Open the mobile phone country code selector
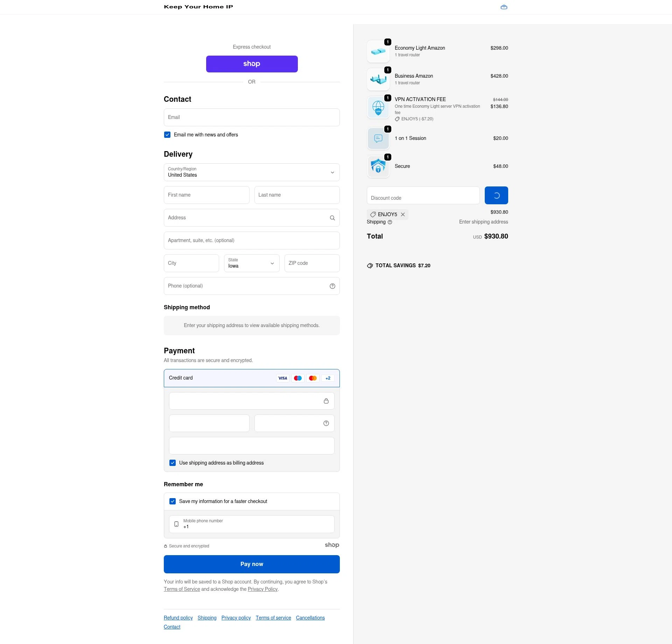 (177, 524)
